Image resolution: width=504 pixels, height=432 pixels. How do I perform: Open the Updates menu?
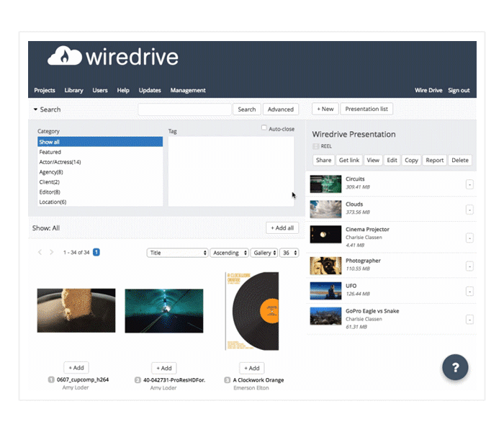150,90
